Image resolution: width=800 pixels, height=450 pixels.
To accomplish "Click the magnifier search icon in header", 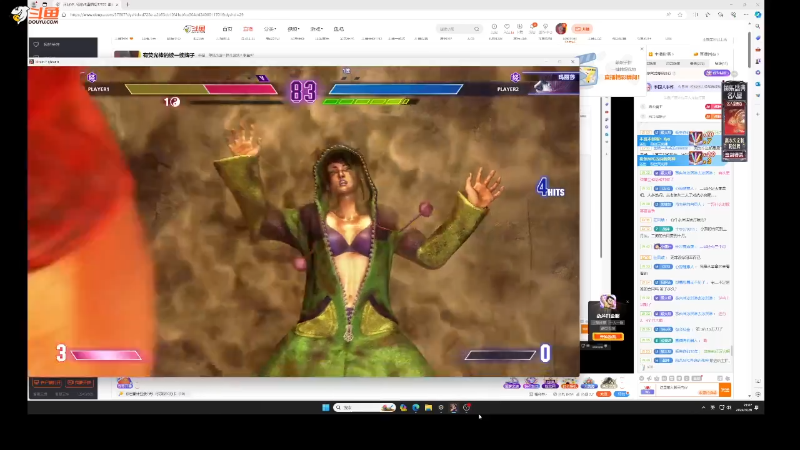I will (x=477, y=29).
